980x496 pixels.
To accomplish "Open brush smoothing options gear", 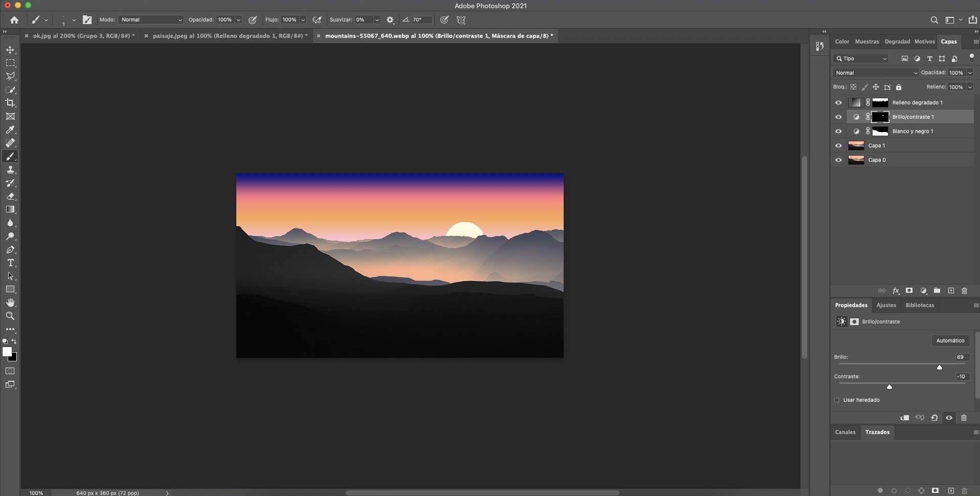I will click(x=390, y=20).
